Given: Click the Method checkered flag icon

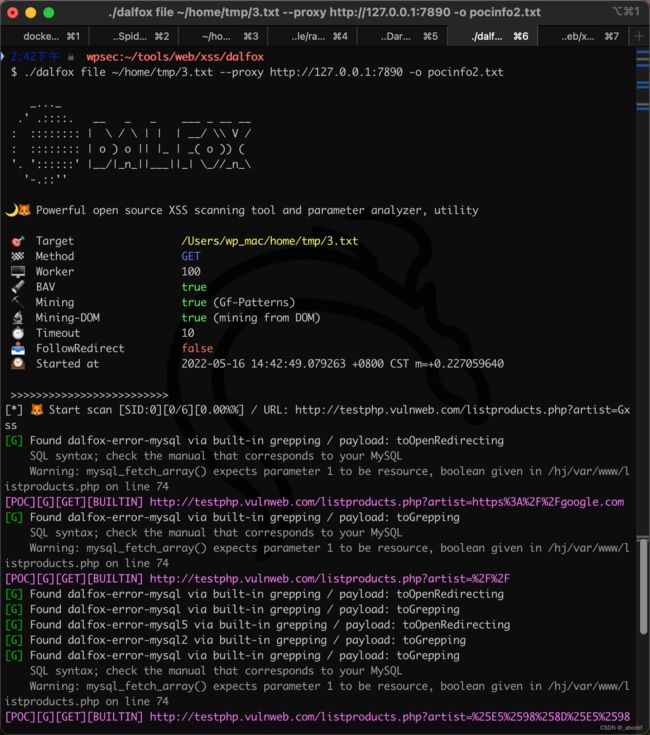Looking at the screenshot, I should (x=18, y=256).
